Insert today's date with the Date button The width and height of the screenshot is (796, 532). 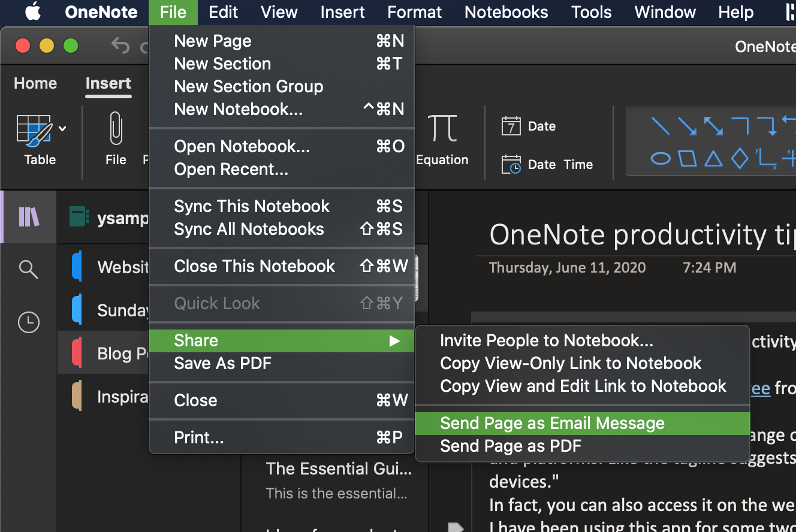[x=529, y=126]
